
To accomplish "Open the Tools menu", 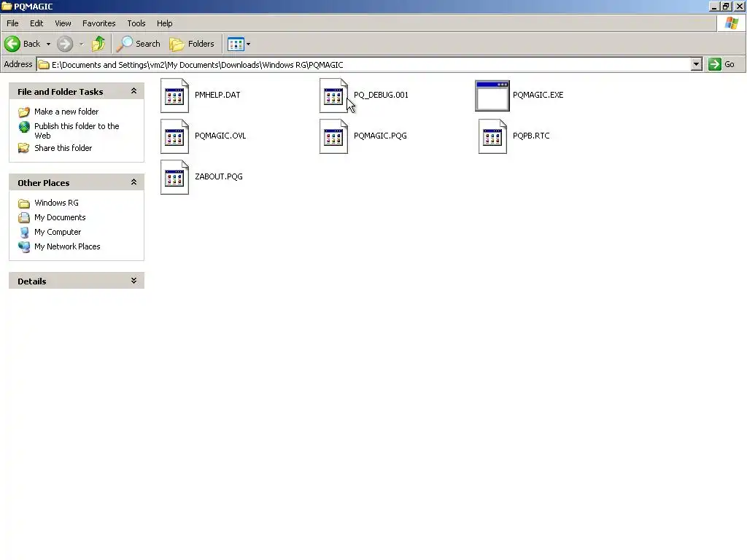I will [x=136, y=23].
